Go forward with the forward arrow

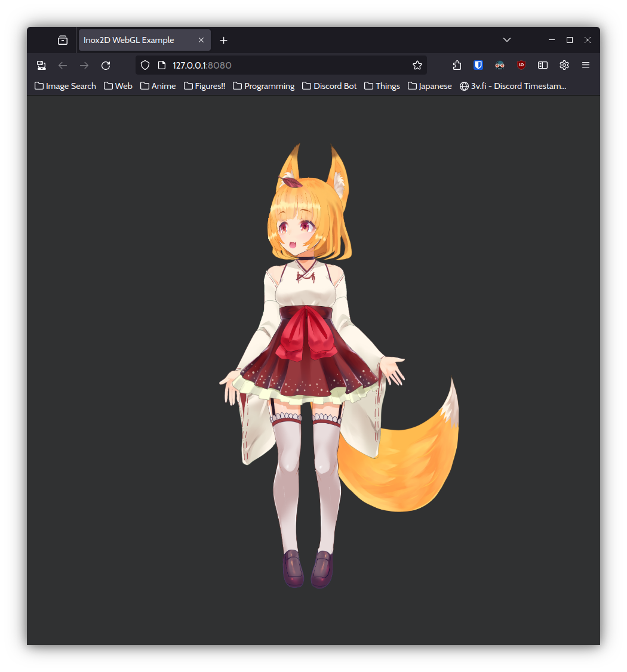84,65
